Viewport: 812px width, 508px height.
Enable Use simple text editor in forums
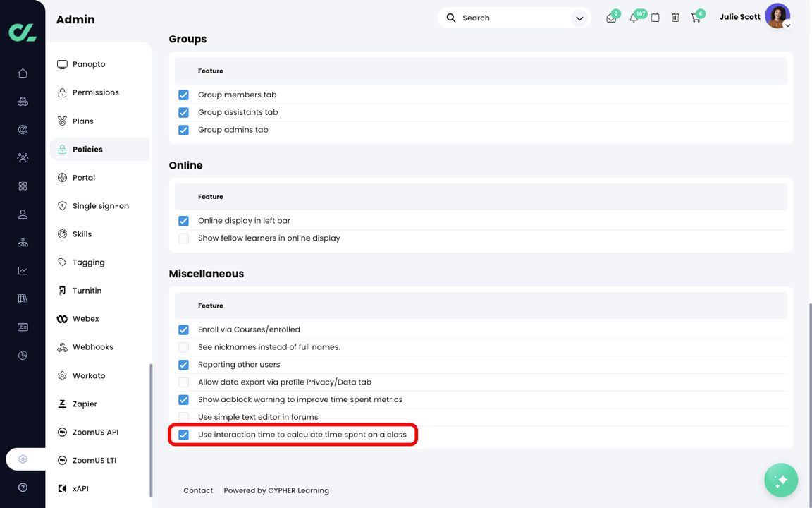pos(183,417)
